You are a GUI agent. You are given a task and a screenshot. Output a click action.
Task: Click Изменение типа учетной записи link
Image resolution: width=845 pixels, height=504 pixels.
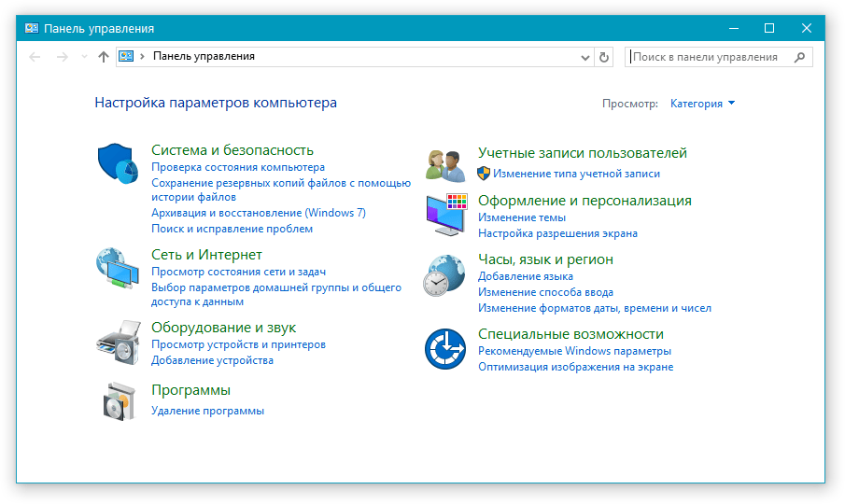[x=576, y=174]
